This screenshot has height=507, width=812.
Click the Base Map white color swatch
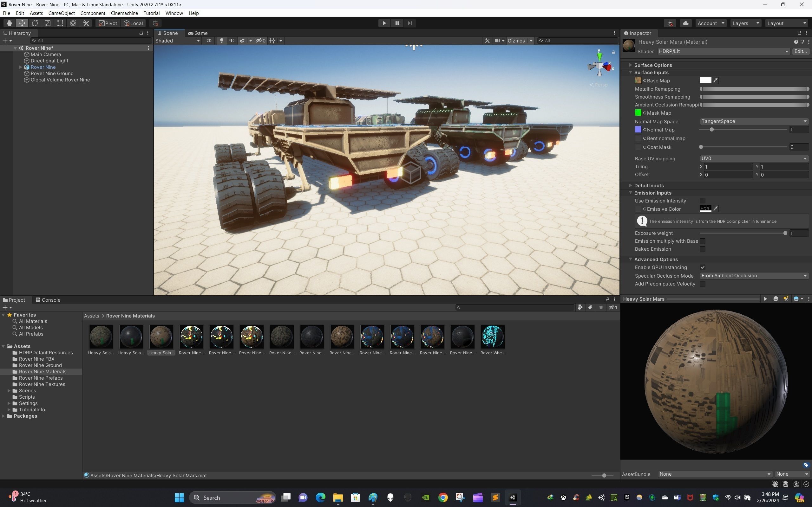(x=705, y=80)
